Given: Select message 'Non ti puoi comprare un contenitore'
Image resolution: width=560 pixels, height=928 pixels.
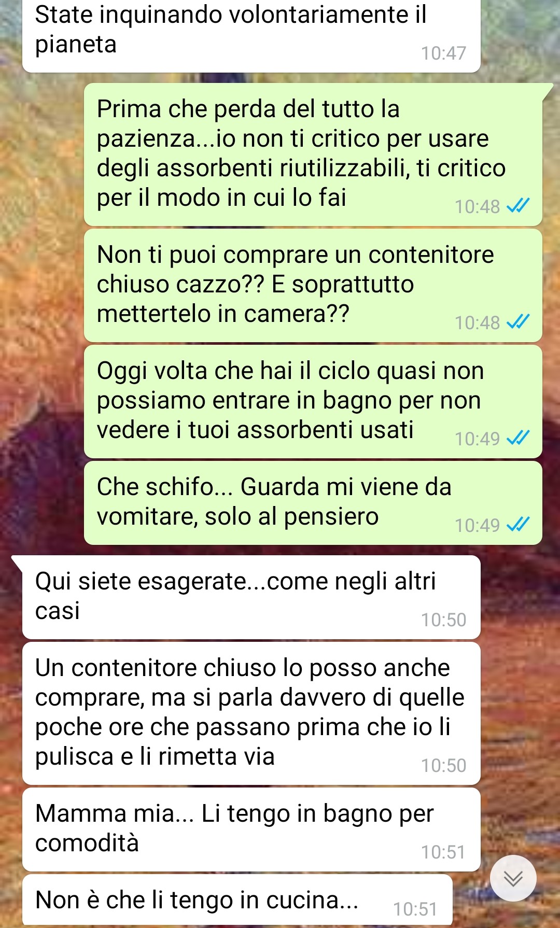Looking at the screenshot, I should [313, 285].
